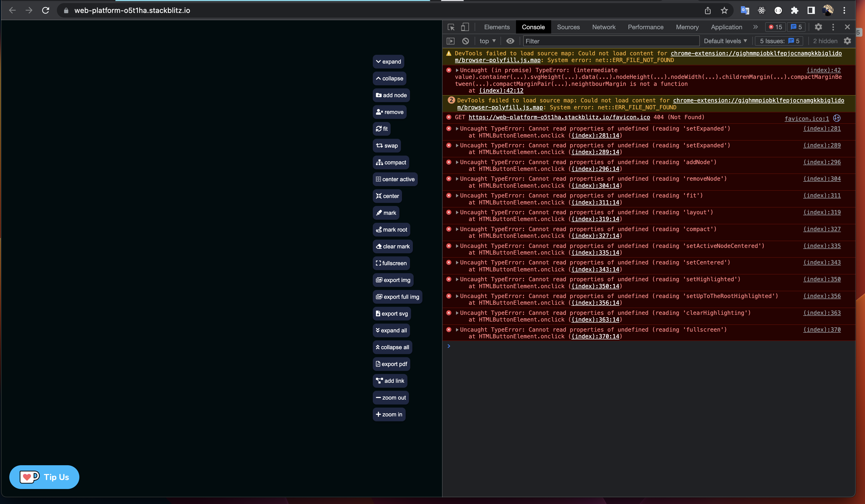865x504 pixels.
Task: Expand the first Uncaught TypeError message
Action: pos(457,129)
